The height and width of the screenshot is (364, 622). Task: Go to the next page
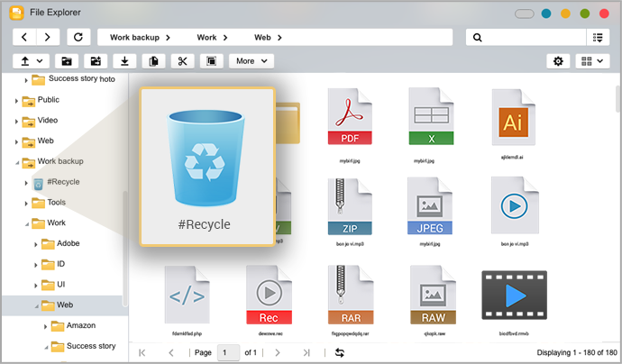(x=278, y=352)
